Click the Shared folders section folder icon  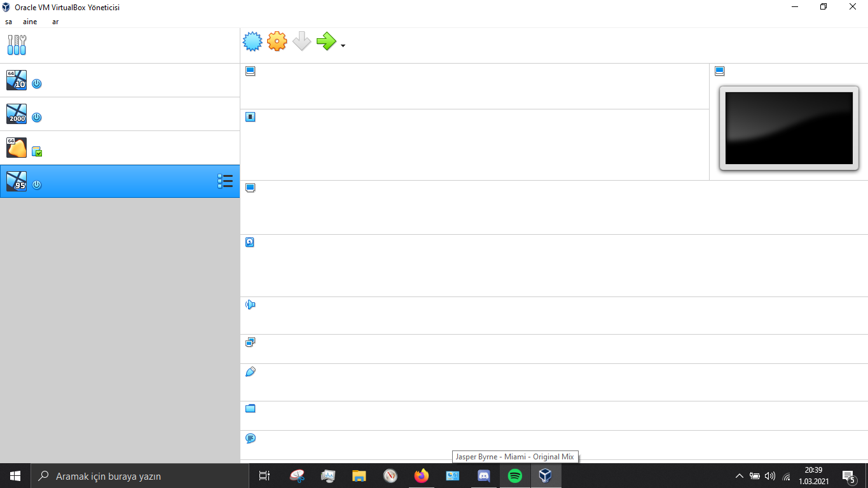point(251,408)
